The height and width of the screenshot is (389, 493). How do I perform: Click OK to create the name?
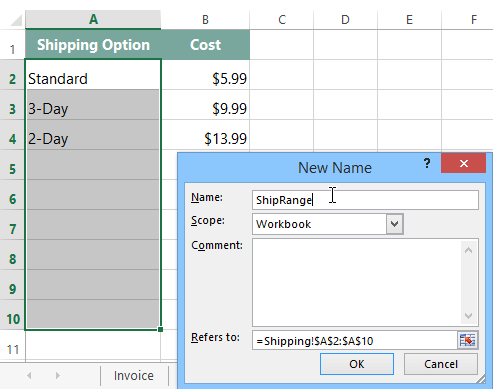click(357, 364)
